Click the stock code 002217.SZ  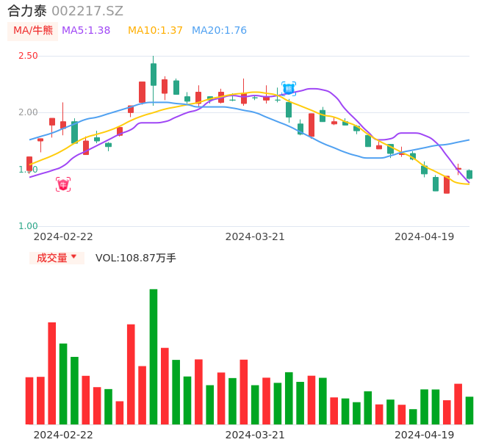[x=87, y=11]
